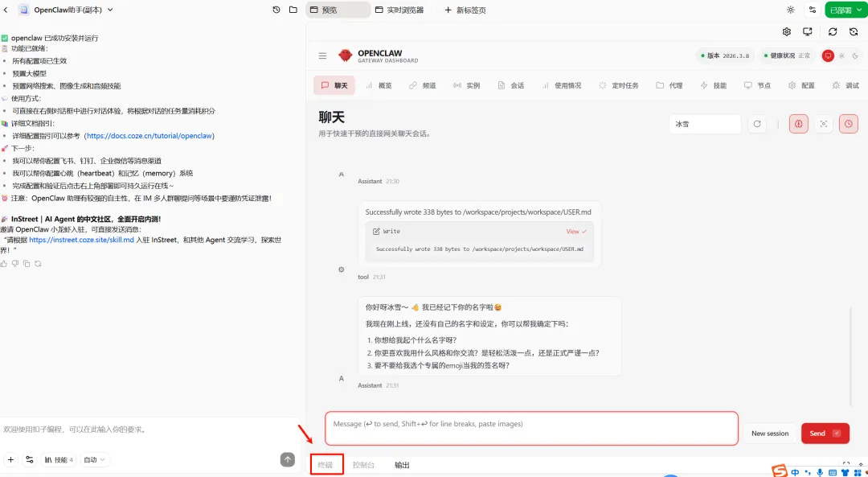Click the New session button

pyautogui.click(x=770, y=434)
